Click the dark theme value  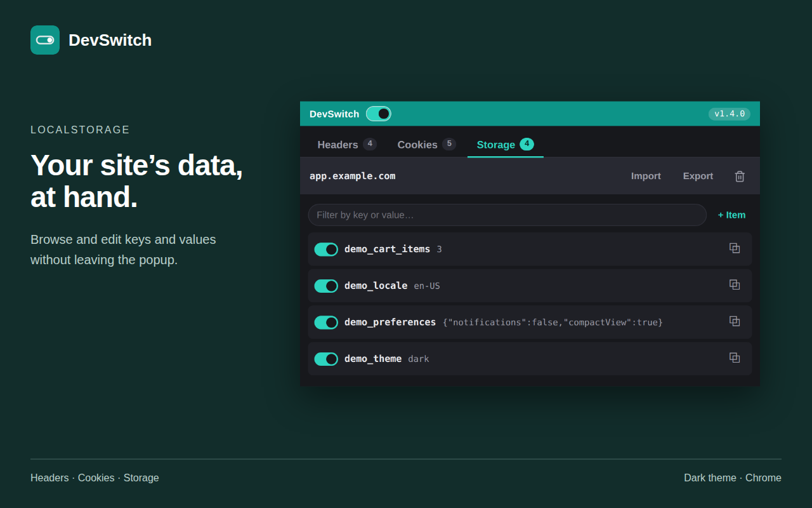419,359
